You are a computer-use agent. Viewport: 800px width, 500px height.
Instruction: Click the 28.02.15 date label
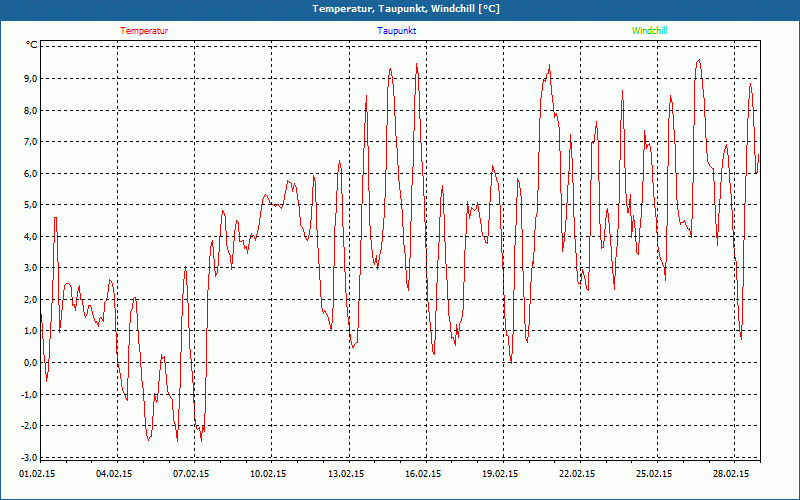(x=731, y=474)
